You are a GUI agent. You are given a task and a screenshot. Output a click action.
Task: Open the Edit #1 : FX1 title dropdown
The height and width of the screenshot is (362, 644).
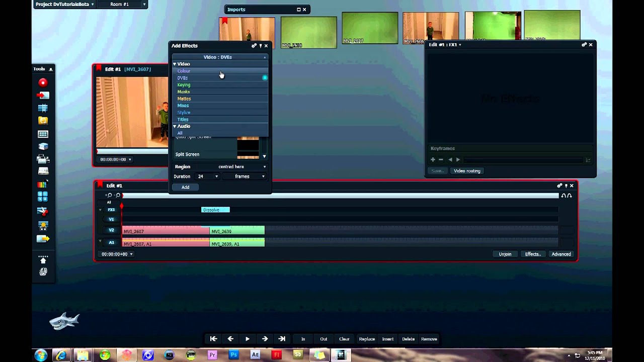coord(445,45)
